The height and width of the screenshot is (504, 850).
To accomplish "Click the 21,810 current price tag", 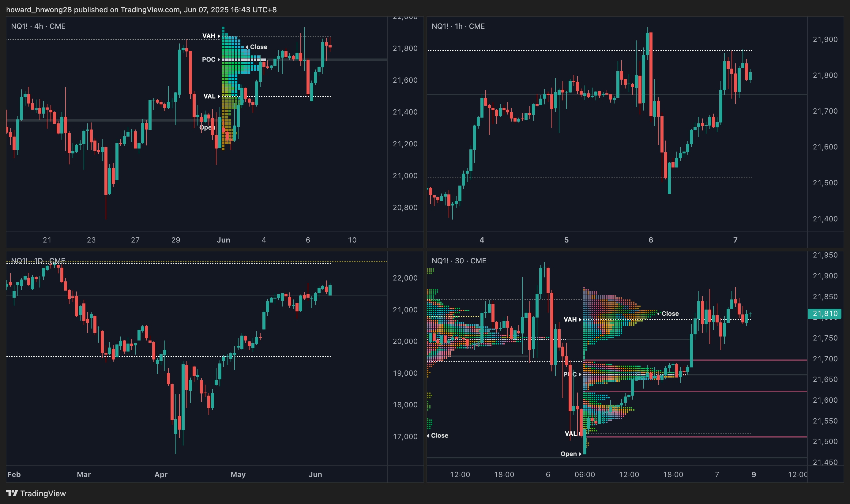I will (825, 313).
